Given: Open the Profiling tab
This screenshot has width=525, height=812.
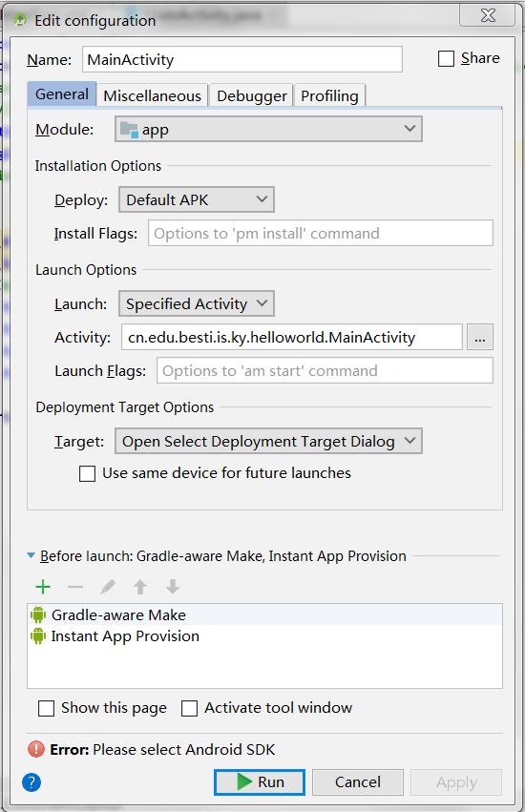Looking at the screenshot, I should coord(329,95).
